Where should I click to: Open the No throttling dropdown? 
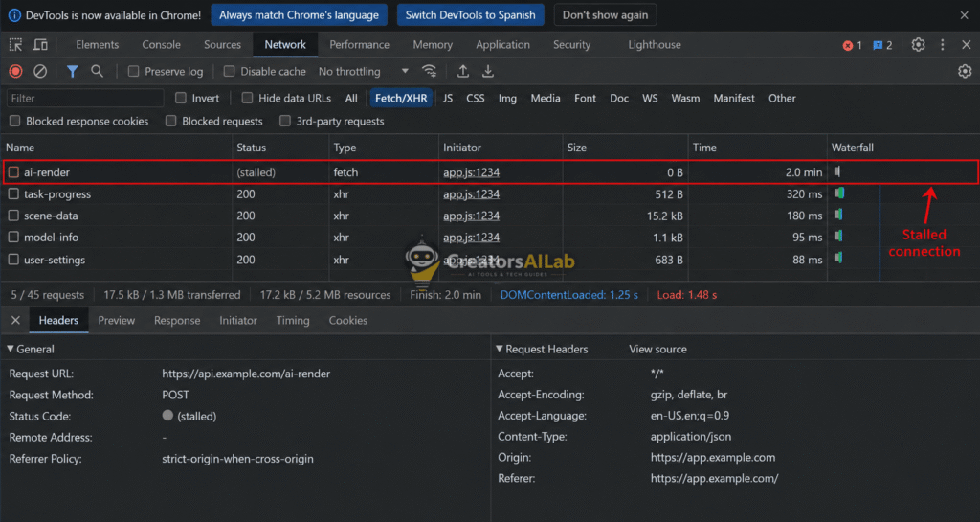[363, 71]
